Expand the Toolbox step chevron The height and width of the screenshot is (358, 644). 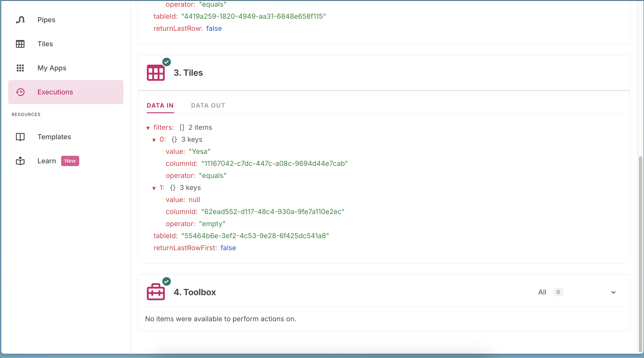(613, 292)
